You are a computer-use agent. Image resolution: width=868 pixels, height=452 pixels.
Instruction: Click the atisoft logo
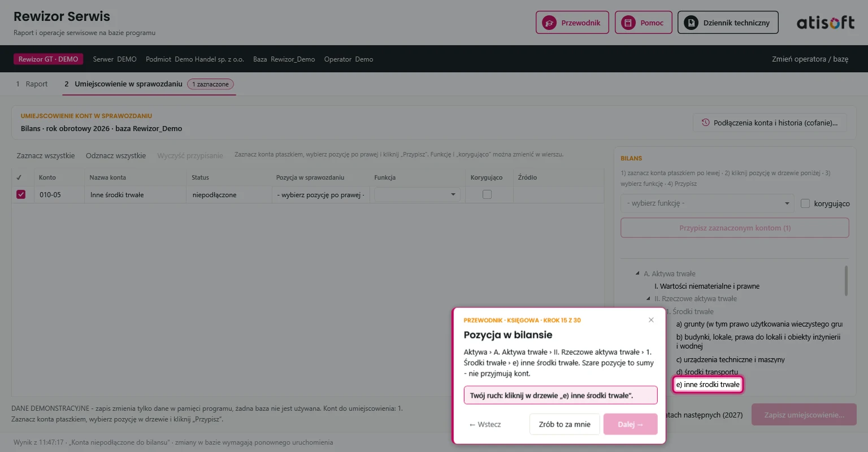[826, 23]
